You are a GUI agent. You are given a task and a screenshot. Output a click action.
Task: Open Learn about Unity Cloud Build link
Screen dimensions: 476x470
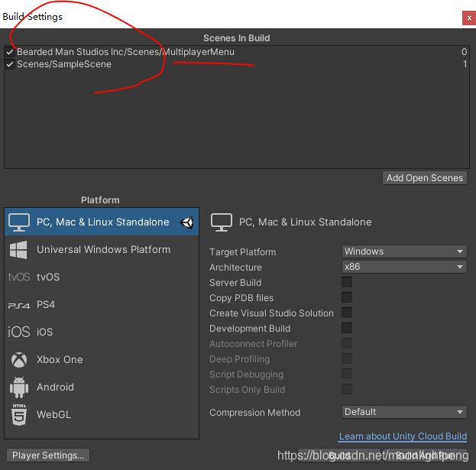coord(403,436)
